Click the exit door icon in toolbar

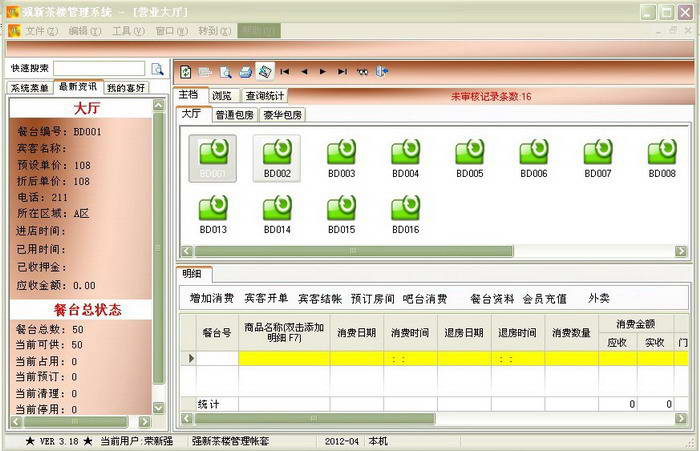(382, 71)
